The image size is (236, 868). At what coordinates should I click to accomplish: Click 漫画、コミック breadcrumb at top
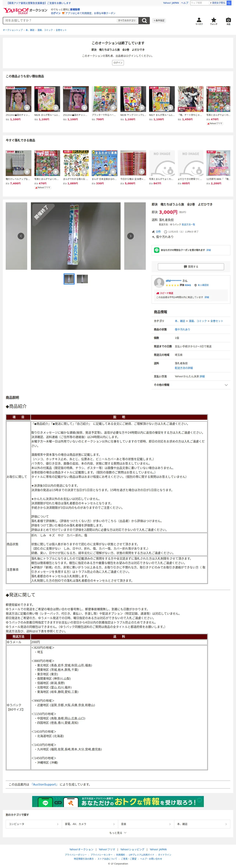coord(45,30)
